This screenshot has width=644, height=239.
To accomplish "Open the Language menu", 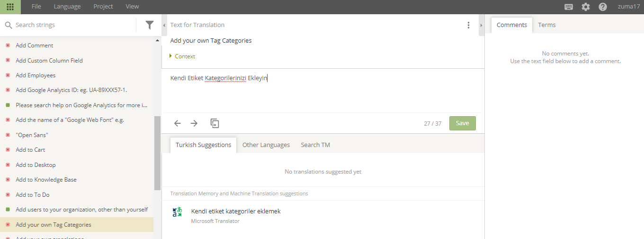I will click(x=67, y=7).
